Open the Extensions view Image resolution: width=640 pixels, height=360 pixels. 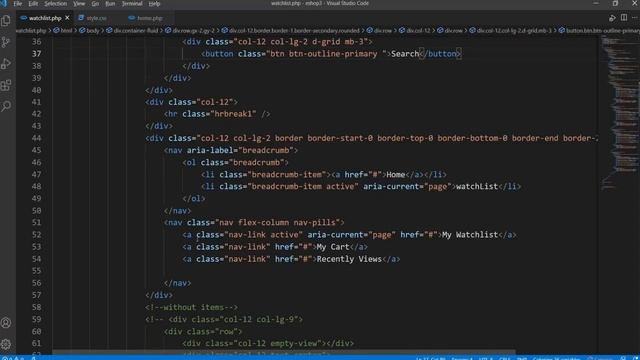[x=6, y=85]
